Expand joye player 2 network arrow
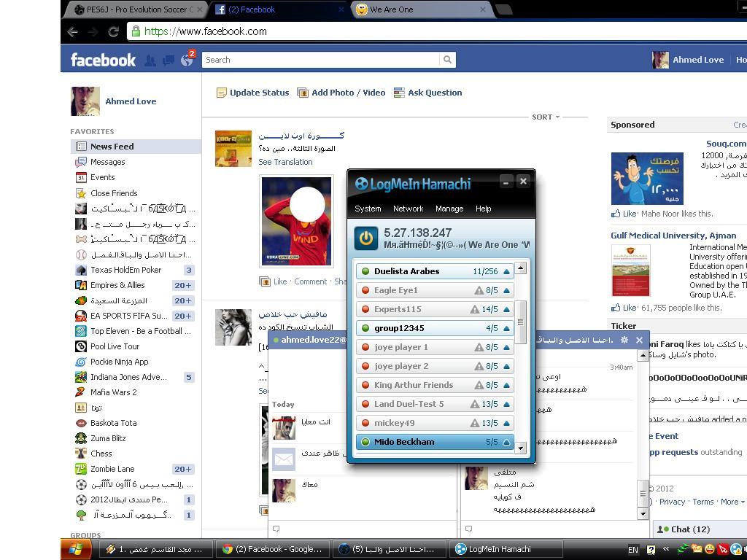 (x=506, y=366)
